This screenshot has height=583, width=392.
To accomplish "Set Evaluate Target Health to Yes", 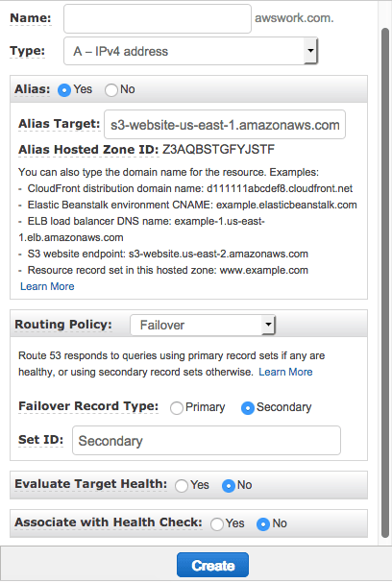I will point(182,486).
